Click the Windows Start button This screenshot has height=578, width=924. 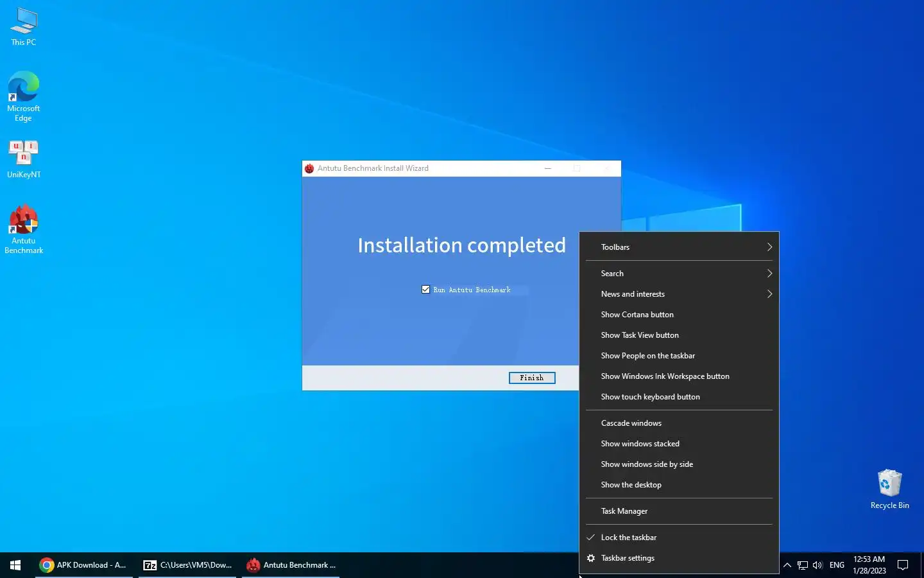(15, 565)
